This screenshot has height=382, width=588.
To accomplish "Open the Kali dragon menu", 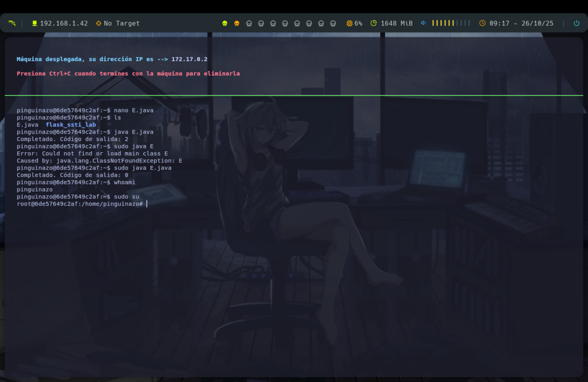I will coord(12,23).
